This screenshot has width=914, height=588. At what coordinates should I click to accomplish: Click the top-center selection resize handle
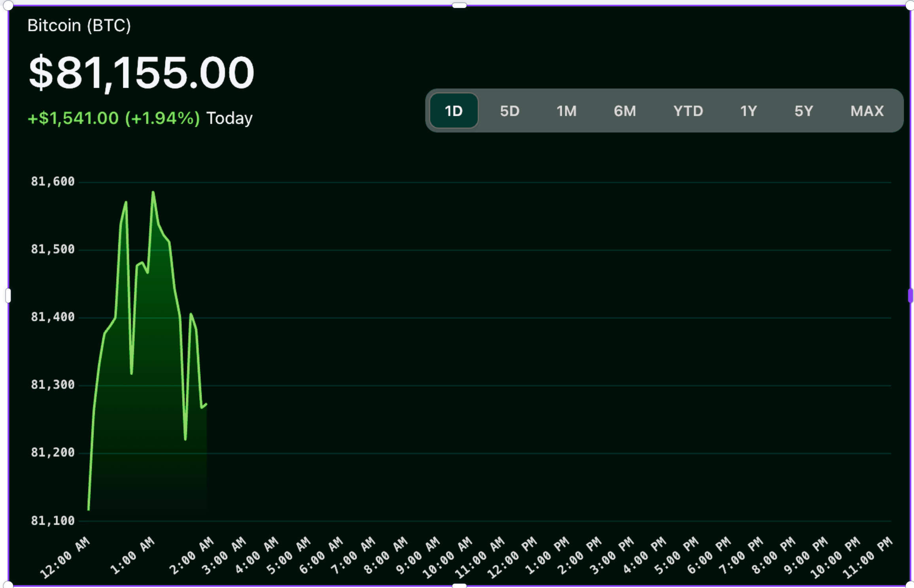click(459, 6)
